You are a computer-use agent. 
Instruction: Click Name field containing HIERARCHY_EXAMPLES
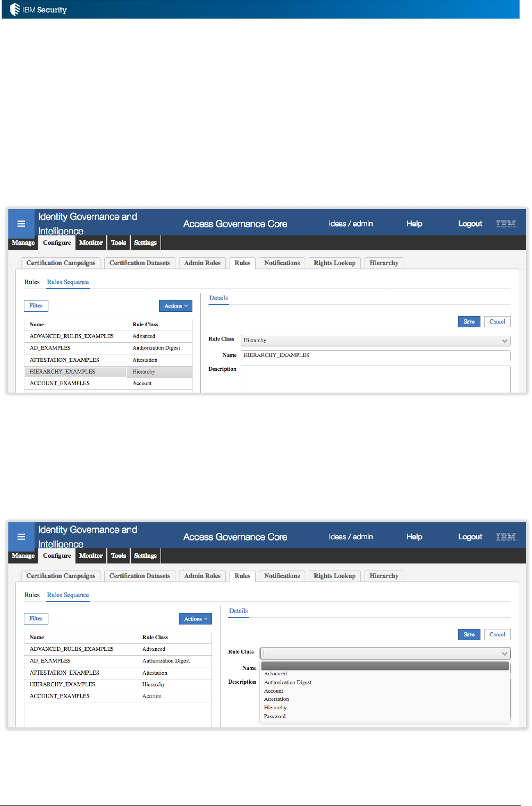tap(375, 355)
